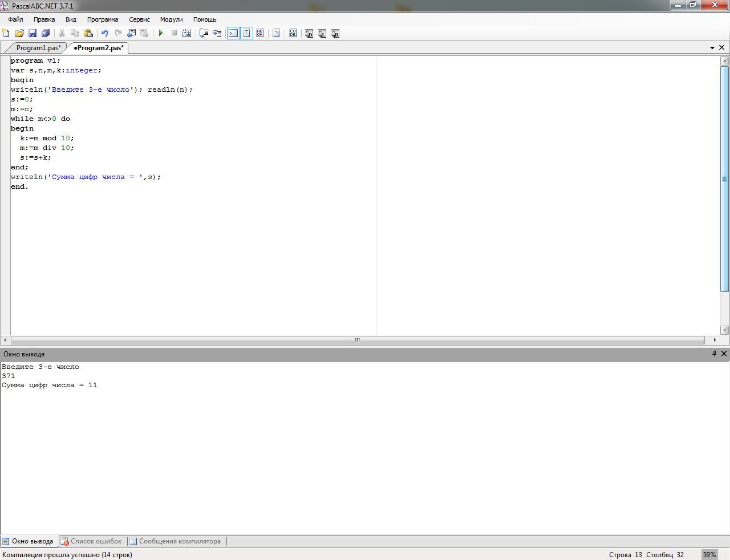730x560 pixels.
Task: Click the compile program icon
Action: [x=186, y=33]
